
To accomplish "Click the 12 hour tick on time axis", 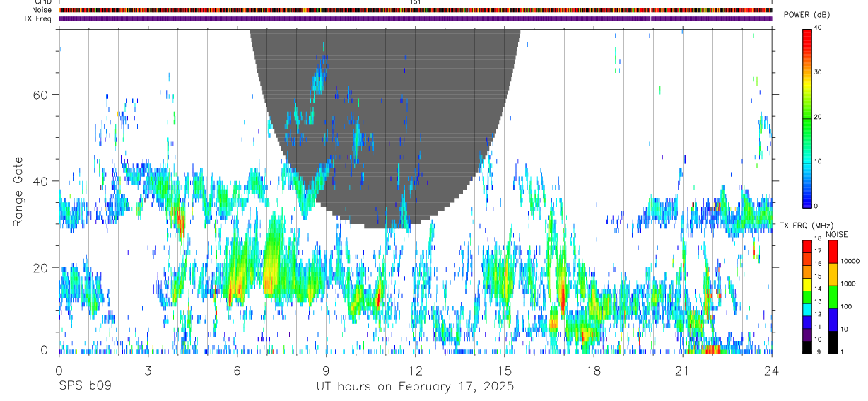I will click(x=415, y=371).
